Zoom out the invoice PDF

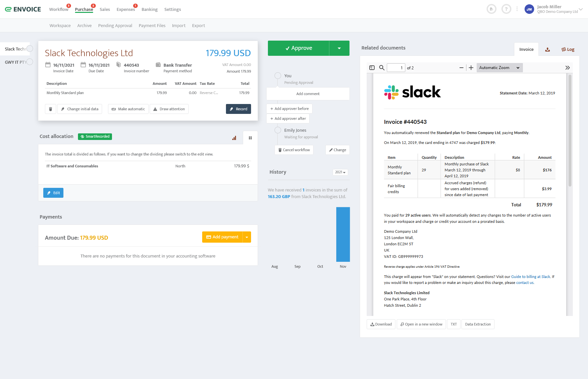tap(461, 68)
